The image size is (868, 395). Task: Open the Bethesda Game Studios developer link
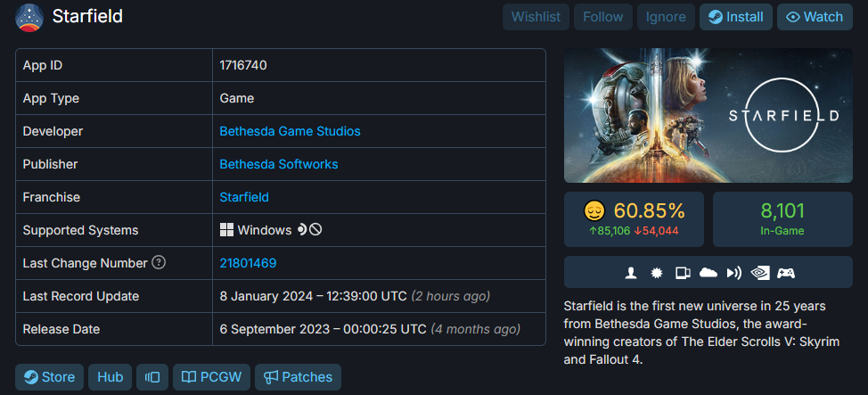[x=290, y=131]
